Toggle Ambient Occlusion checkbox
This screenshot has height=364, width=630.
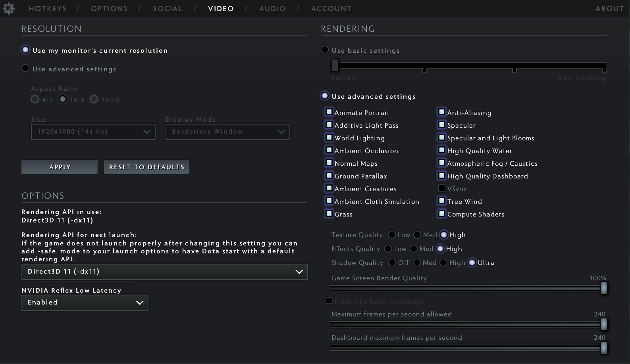(329, 150)
